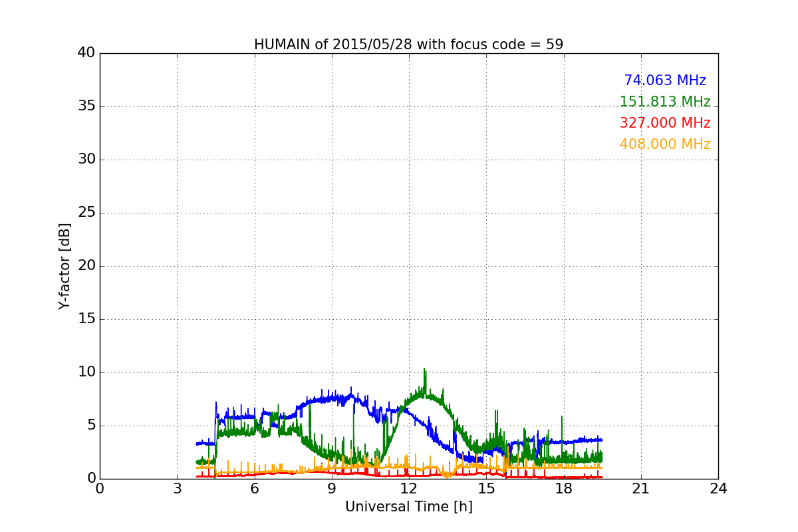
Task: Select the 327.000 MHz legend label
Action: click(665, 123)
